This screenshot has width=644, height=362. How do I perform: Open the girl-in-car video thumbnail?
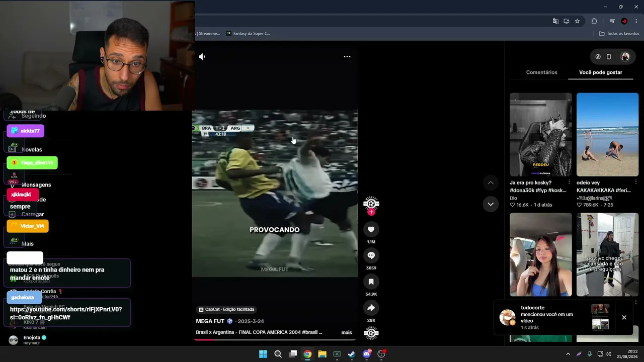coord(541,255)
